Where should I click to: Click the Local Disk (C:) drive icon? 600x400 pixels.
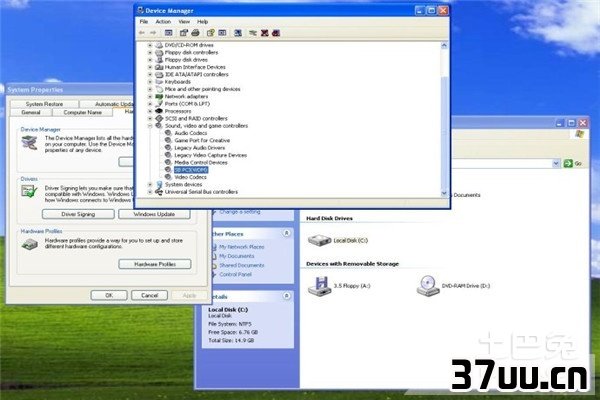pos(319,240)
